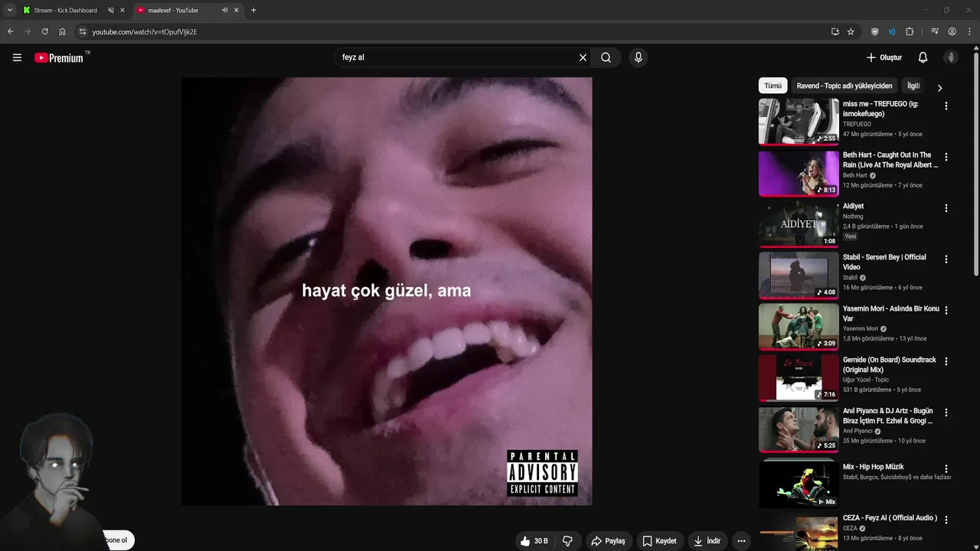This screenshot has height=551, width=980.
Task: Click the Paylaş share button
Action: (x=608, y=541)
